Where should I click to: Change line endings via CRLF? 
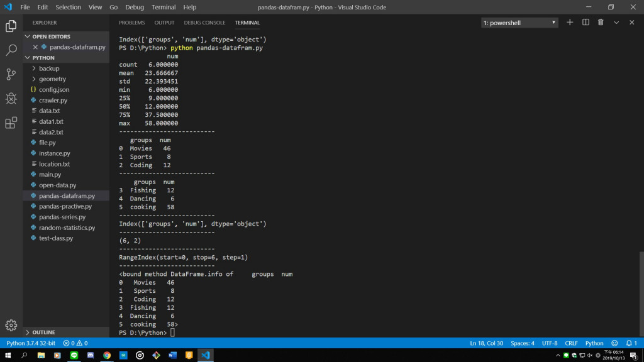pyautogui.click(x=571, y=343)
